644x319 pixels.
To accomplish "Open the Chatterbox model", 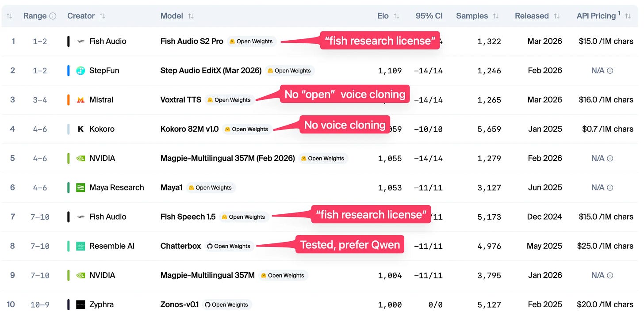I will 181,246.
